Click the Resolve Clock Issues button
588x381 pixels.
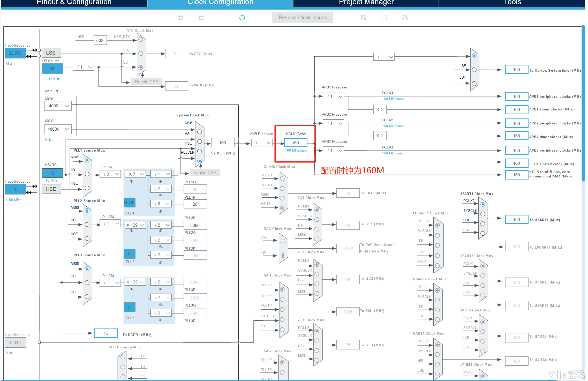click(302, 17)
